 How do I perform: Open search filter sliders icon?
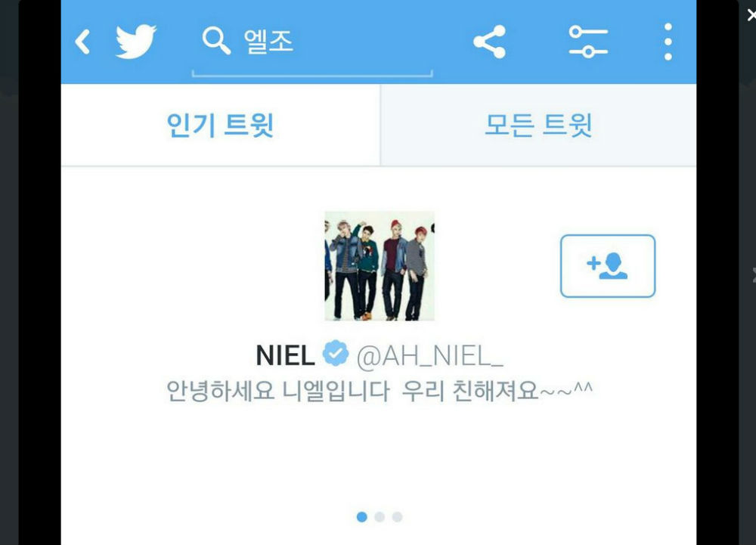[587, 42]
